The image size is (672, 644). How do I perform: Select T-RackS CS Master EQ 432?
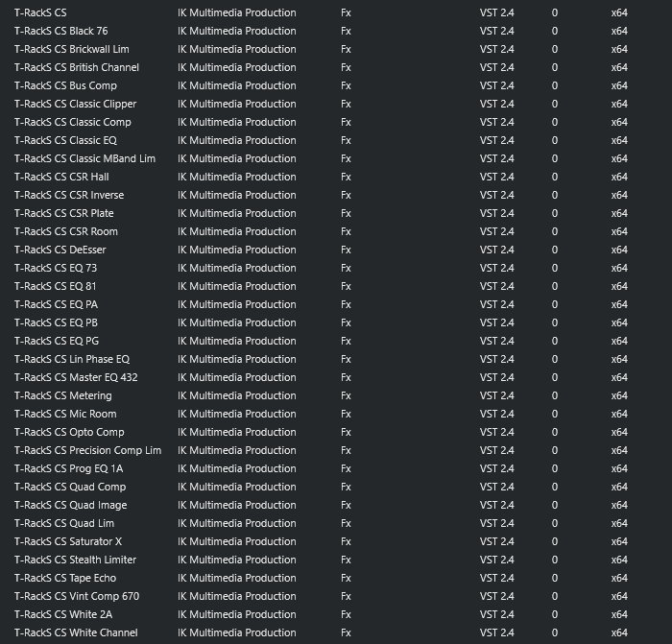tap(76, 377)
